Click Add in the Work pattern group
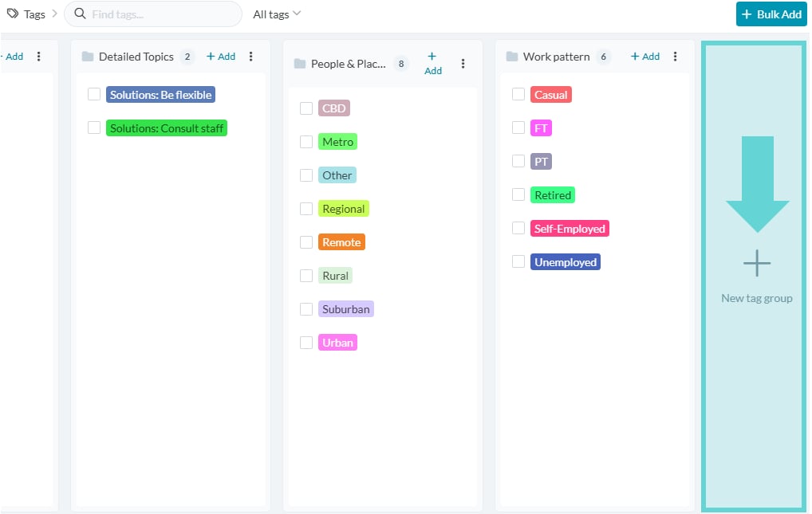 pyautogui.click(x=645, y=57)
